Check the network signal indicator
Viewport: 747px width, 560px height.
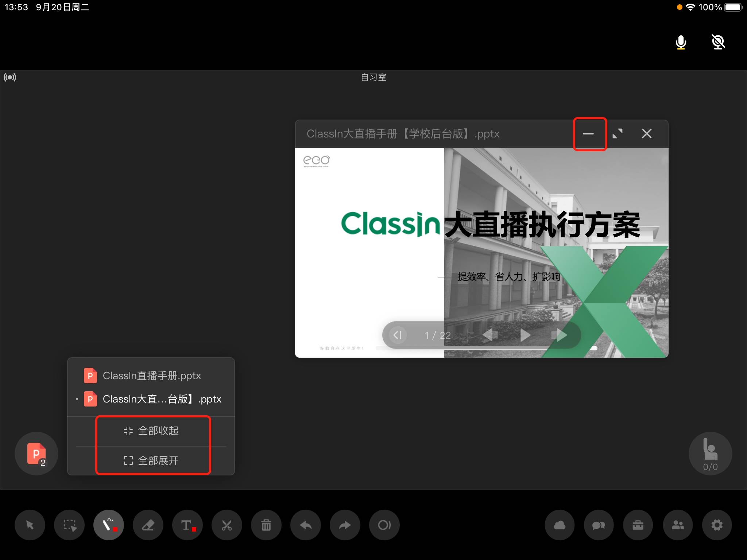(x=10, y=77)
